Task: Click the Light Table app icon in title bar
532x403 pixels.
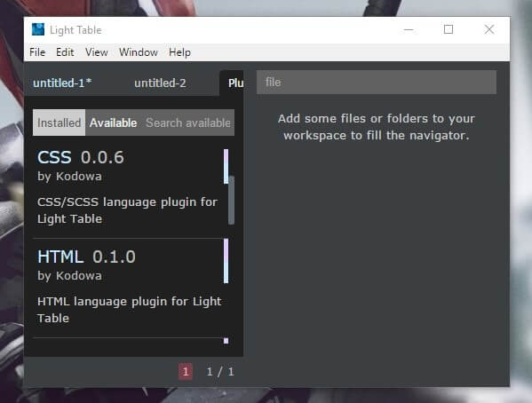Action: click(x=38, y=29)
